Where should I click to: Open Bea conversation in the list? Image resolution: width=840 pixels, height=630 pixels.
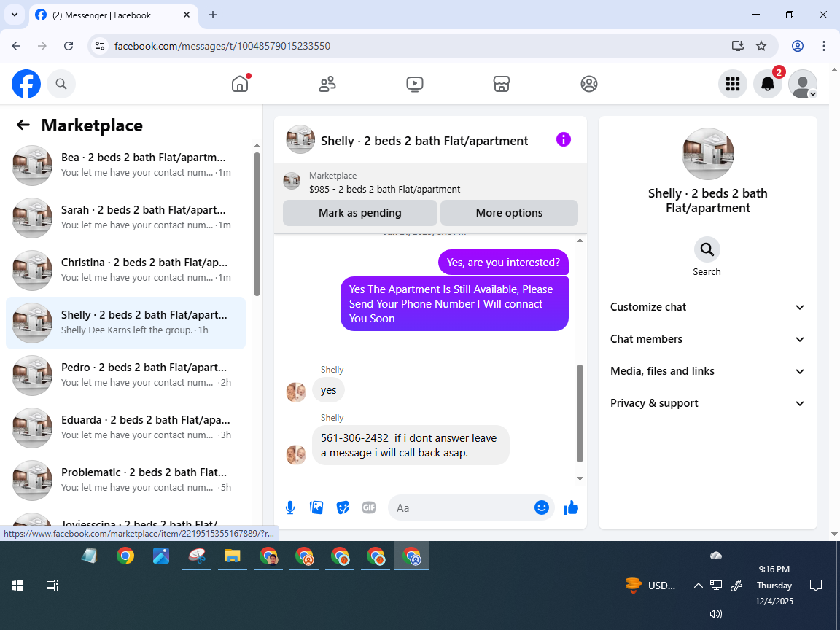pos(126,165)
